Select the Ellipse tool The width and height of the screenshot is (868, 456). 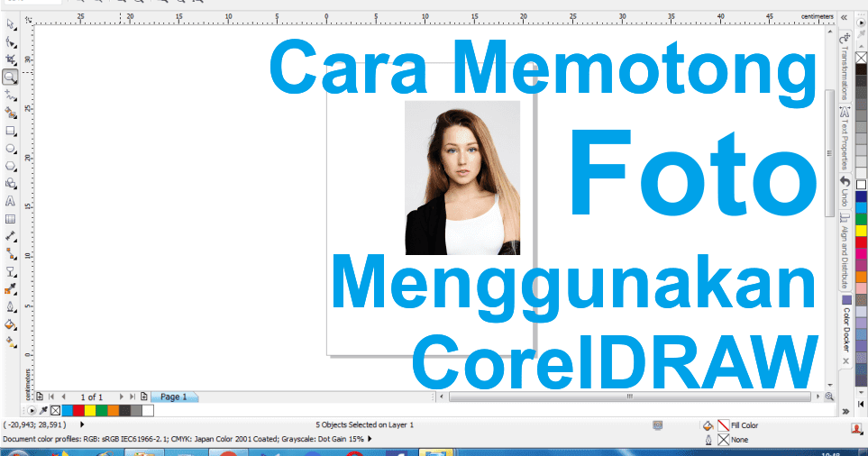coord(10,149)
